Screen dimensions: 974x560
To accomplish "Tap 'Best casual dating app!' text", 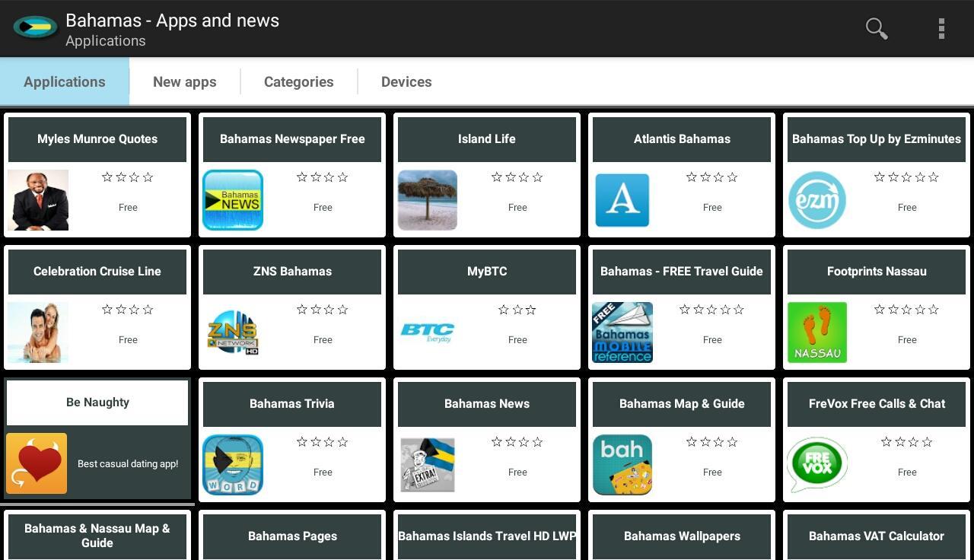I will coord(128,463).
